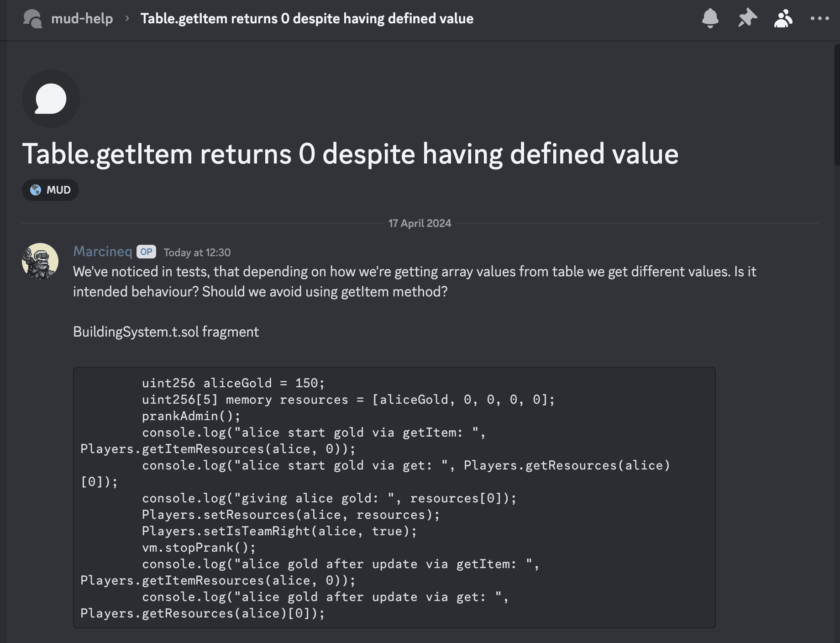Click Marcineq's avatar image

tap(40, 261)
